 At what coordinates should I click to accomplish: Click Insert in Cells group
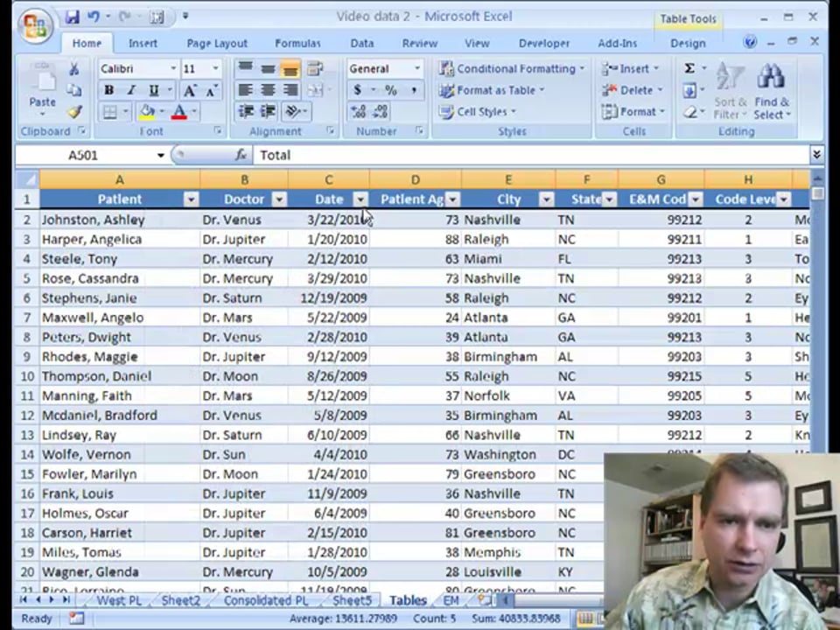630,68
